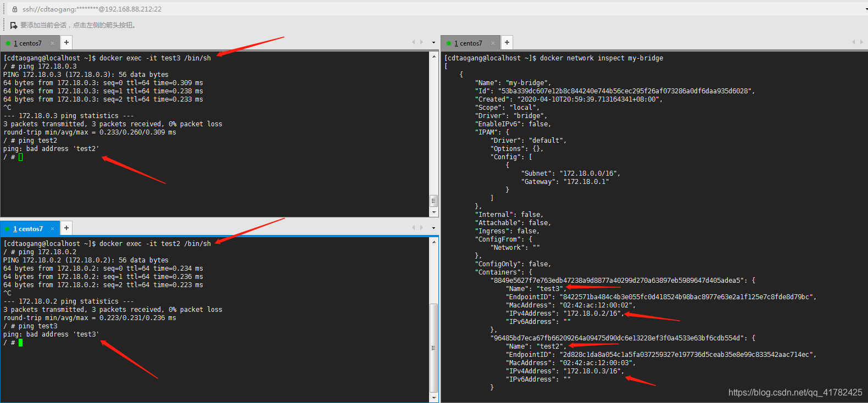The height and width of the screenshot is (403, 868).
Task: Click the line '"IPv4Address": "172.18.0.3/16"'
Action: [565, 371]
